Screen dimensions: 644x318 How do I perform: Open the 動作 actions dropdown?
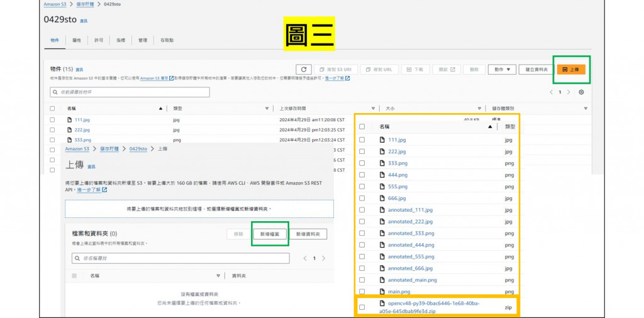pyautogui.click(x=502, y=69)
